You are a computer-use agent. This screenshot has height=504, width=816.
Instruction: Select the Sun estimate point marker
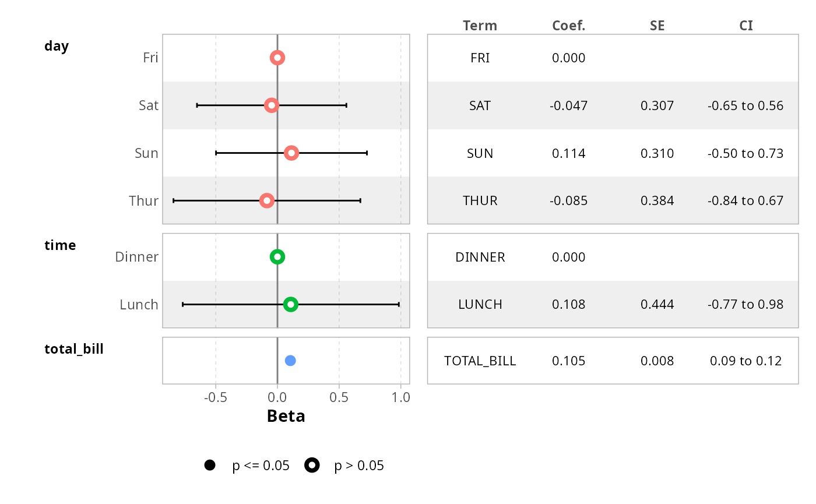tap(291, 153)
